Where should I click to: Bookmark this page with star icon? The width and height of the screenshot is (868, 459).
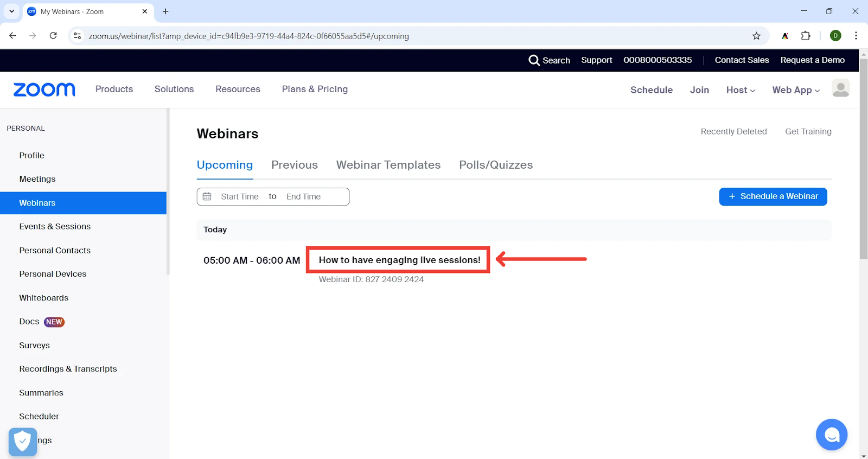pos(756,36)
